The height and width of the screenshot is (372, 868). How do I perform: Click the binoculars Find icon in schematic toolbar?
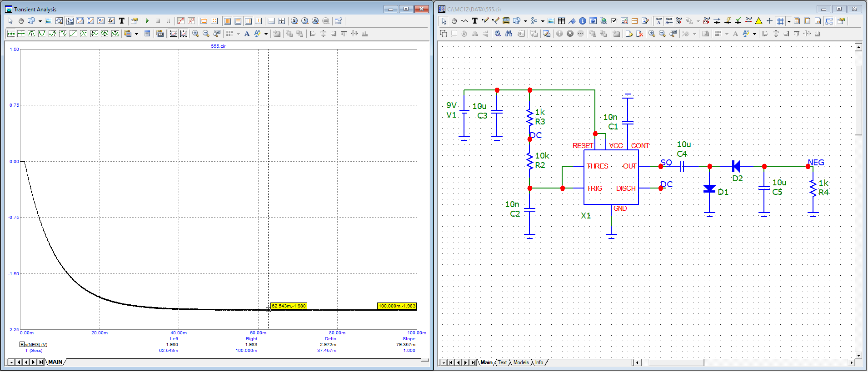509,34
